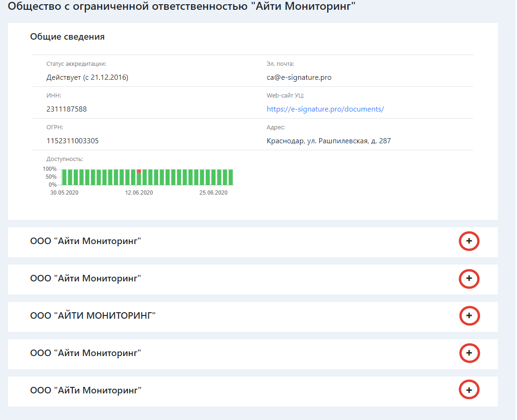Click the plus icon in the first ООО "Айти Мониторинг" row

click(x=469, y=241)
